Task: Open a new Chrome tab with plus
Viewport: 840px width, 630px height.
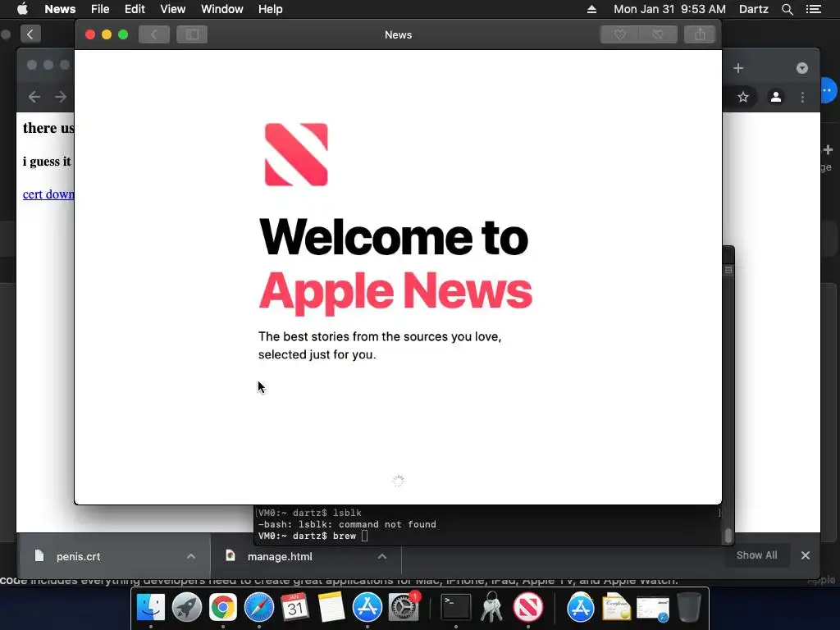Action: coord(738,68)
